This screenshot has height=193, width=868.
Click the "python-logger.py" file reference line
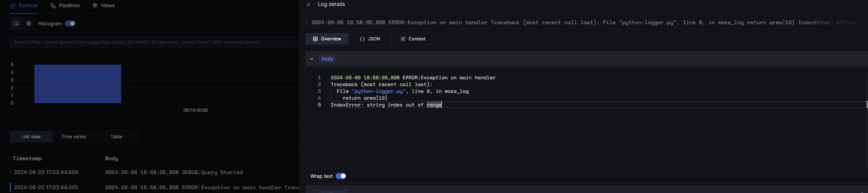coord(403,91)
